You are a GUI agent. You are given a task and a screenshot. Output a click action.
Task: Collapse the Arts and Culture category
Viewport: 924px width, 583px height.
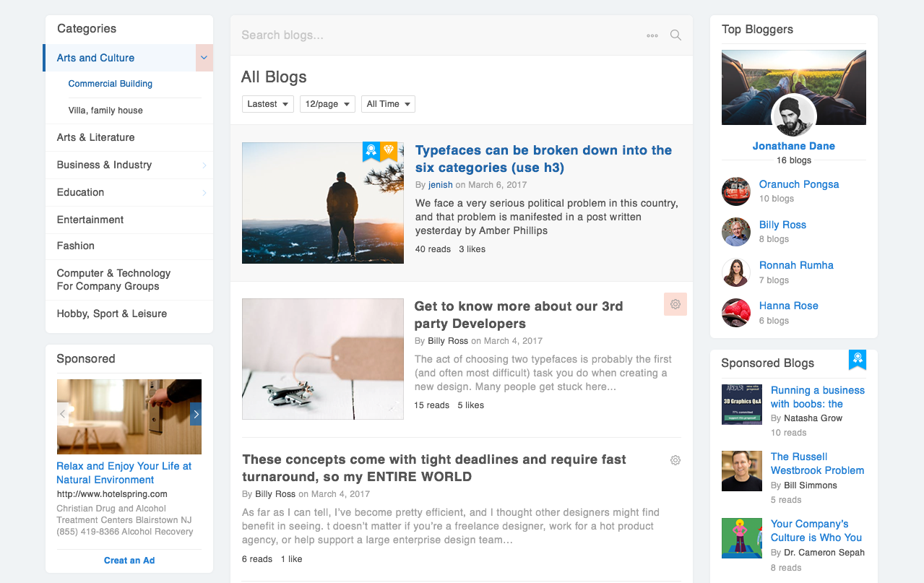point(204,58)
